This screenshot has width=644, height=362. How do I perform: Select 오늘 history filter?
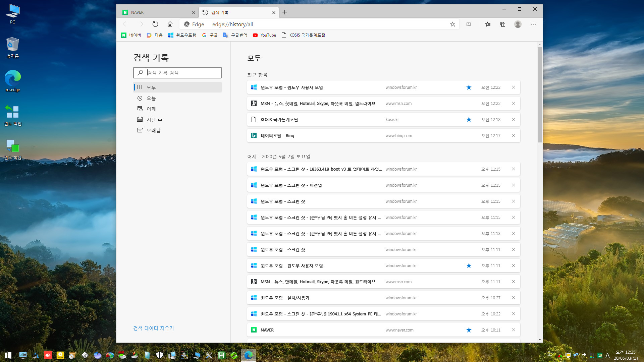(177, 98)
